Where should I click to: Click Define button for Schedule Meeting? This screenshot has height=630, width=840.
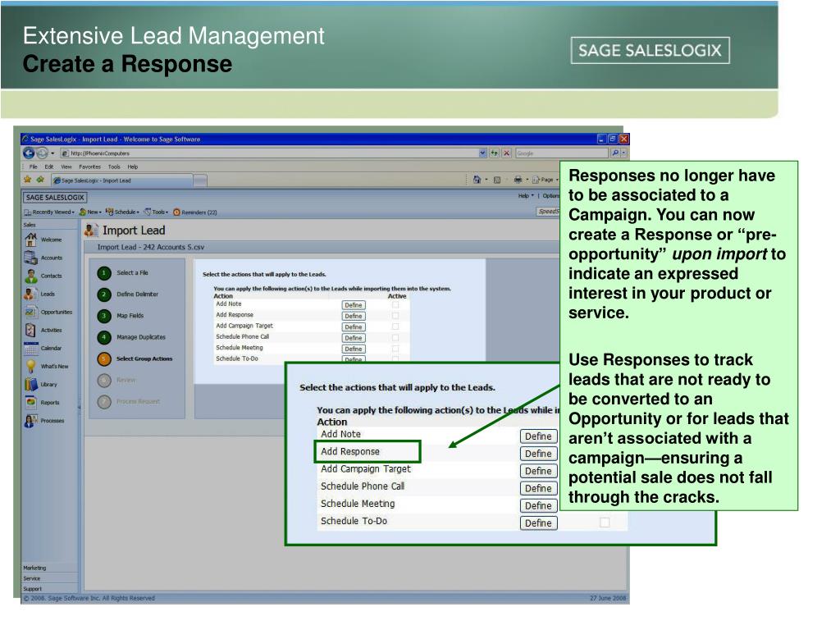354,349
